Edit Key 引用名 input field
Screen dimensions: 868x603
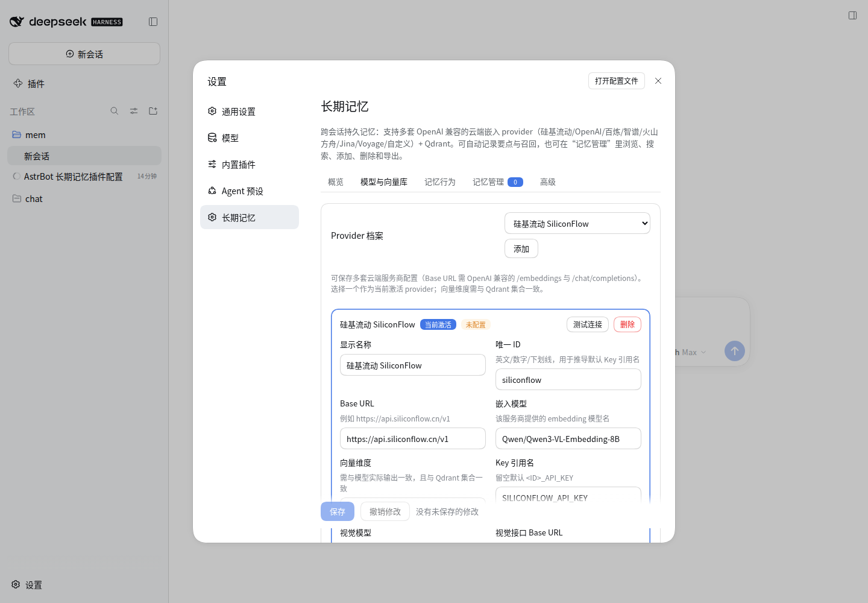coord(568,495)
